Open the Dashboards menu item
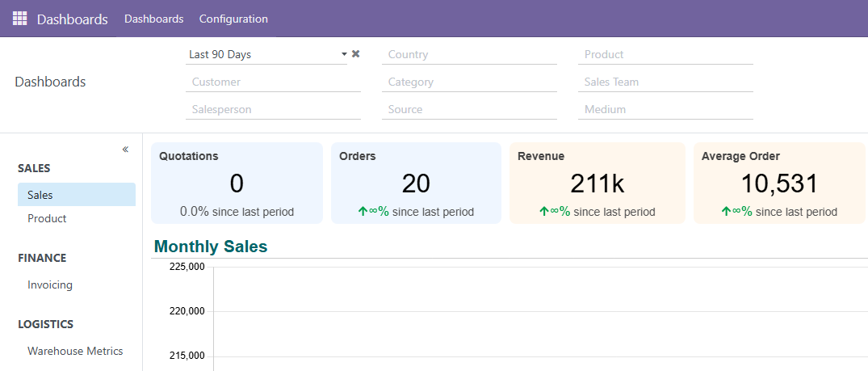 154,19
